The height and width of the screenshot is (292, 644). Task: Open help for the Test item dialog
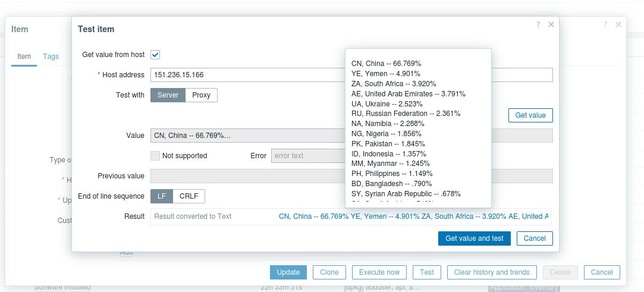coord(538,24)
